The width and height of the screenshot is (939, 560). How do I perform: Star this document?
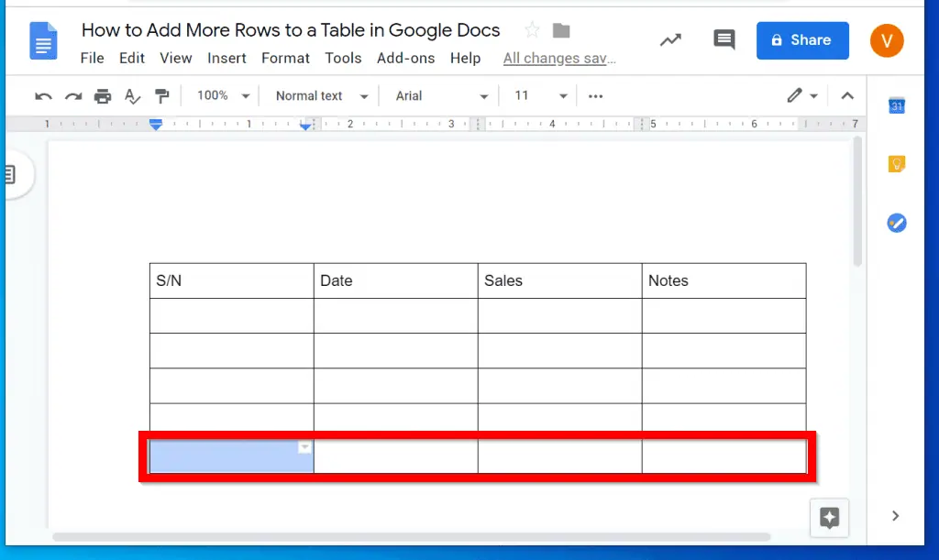click(531, 29)
